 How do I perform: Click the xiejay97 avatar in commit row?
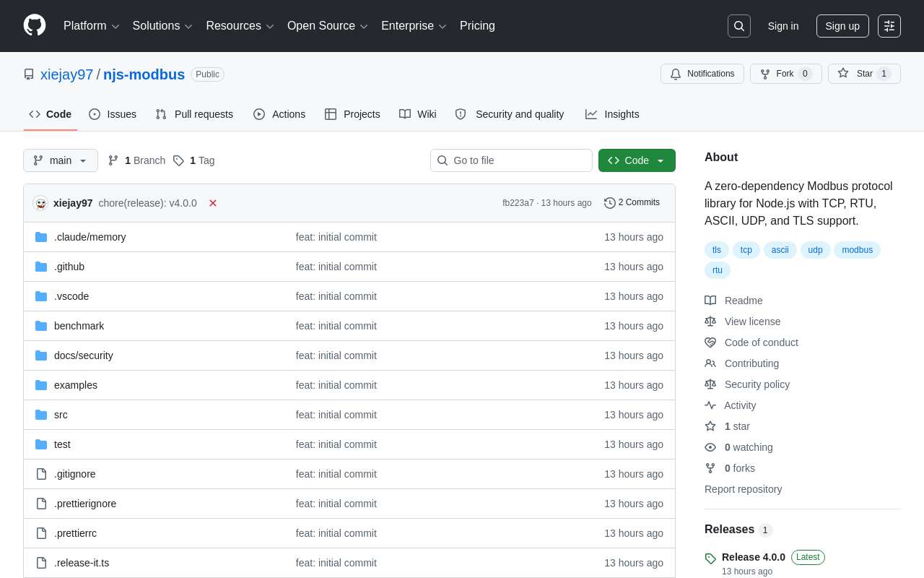[40, 203]
